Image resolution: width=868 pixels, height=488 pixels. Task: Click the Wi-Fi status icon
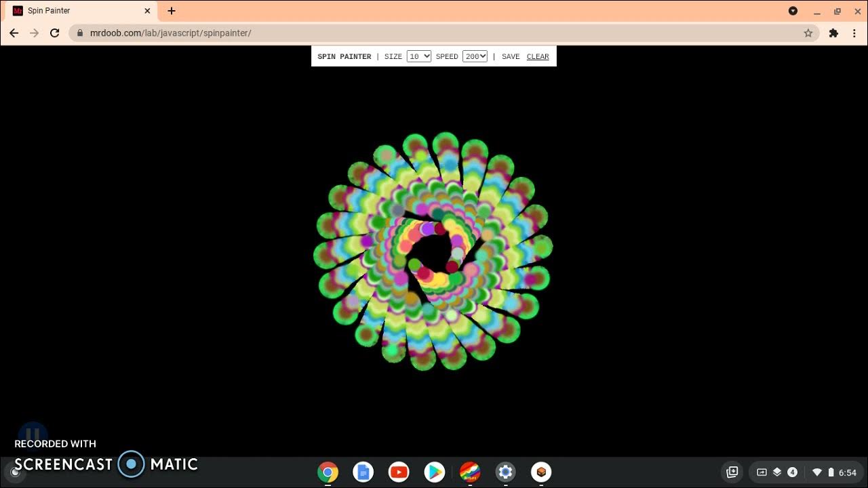point(817,472)
